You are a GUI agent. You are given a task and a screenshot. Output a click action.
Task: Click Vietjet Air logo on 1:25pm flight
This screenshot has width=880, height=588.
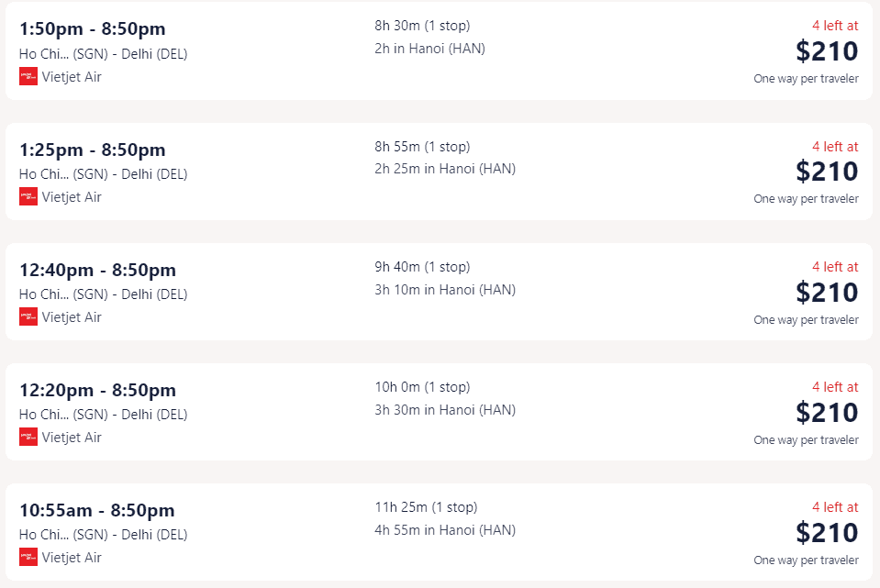28,196
